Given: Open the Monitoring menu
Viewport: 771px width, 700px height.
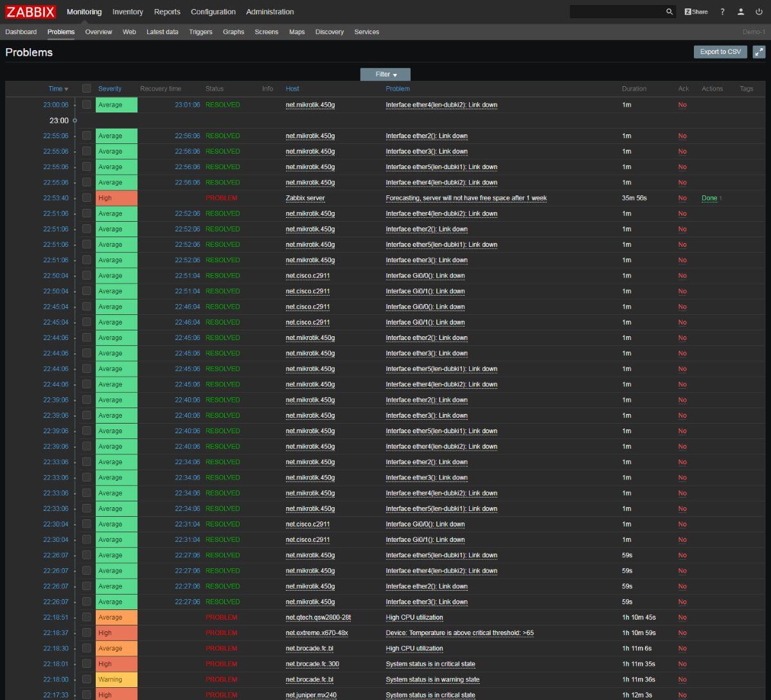Looking at the screenshot, I should pyautogui.click(x=84, y=12).
